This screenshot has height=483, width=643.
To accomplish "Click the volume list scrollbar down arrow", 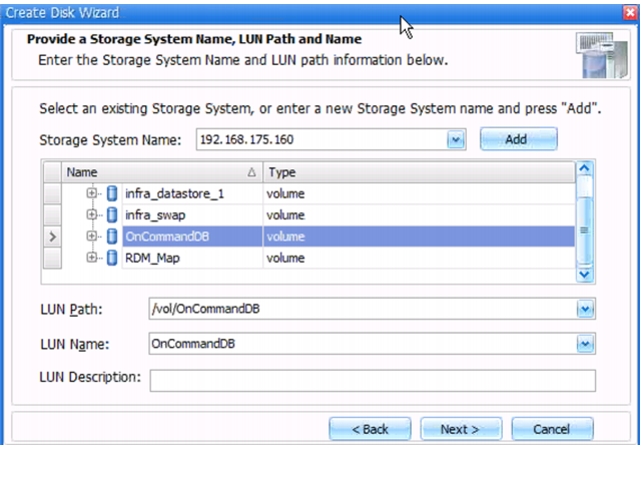I will point(584,274).
